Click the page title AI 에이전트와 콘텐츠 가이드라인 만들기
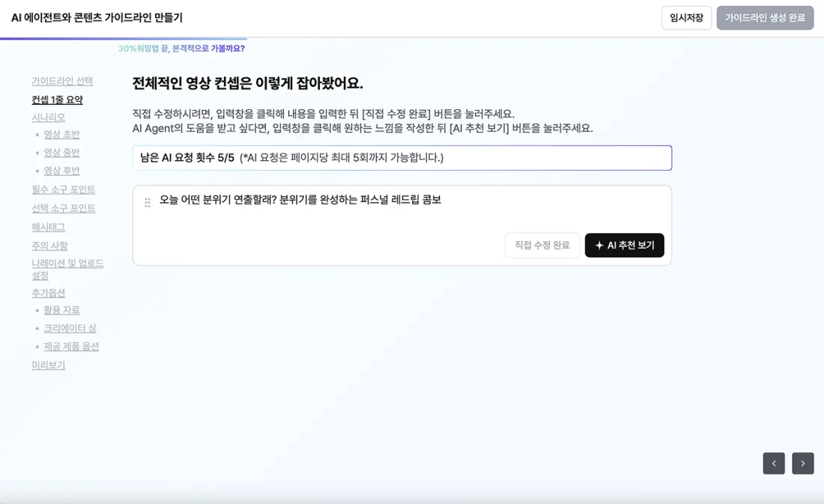824x504 pixels. pos(97,18)
